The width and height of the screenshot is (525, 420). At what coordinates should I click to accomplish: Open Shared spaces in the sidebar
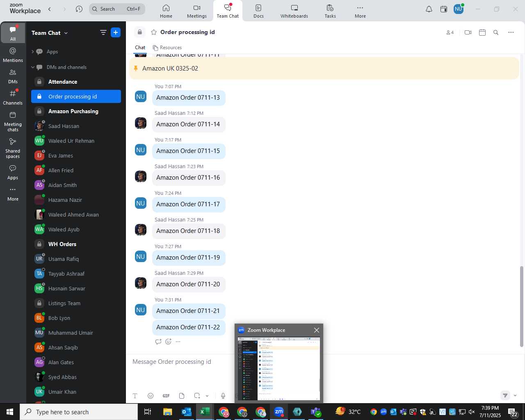tap(13, 148)
